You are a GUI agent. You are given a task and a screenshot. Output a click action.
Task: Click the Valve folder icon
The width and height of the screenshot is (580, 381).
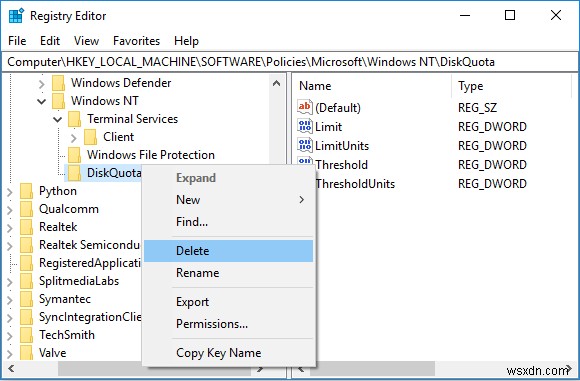tap(26, 353)
